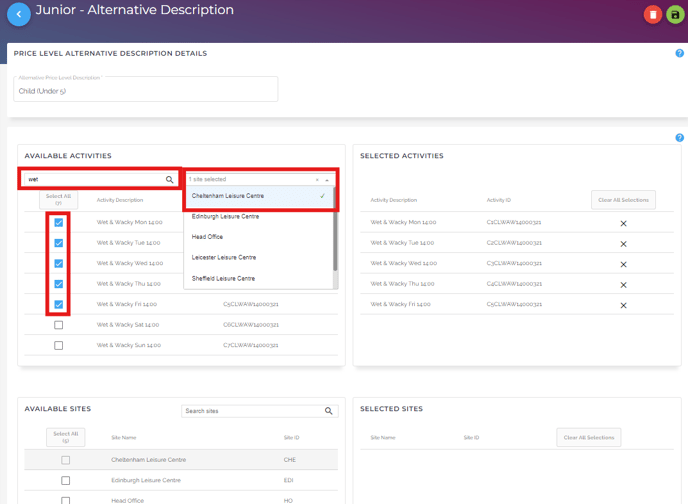
Task: Delete this alternative description with red trash icon
Action: (652, 15)
